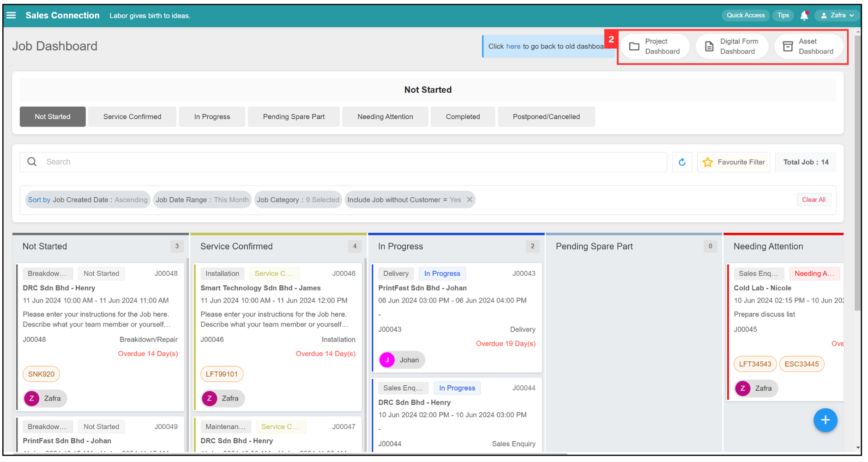Click Overdue 19 Day(s) label
868x462 pixels.
pos(506,344)
